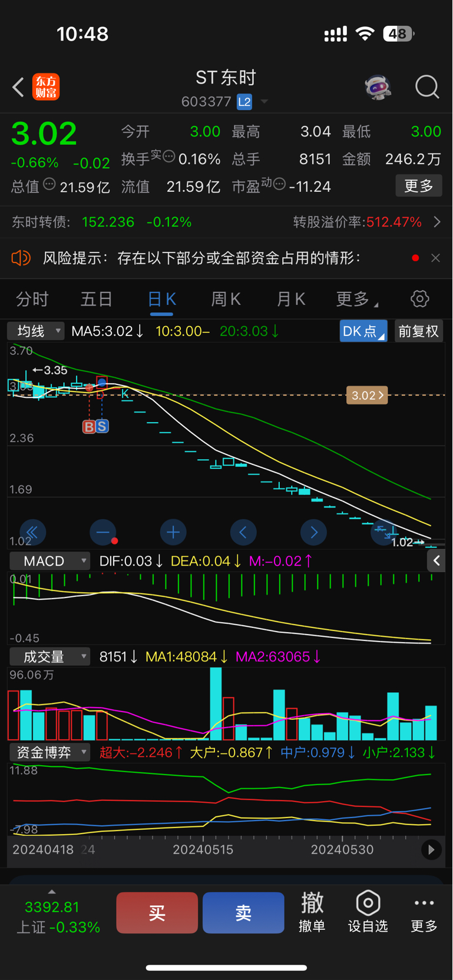Open the 资金博弈 indicator dropdown
This screenshot has width=453, height=980.
pyautogui.click(x=50, y=752)
